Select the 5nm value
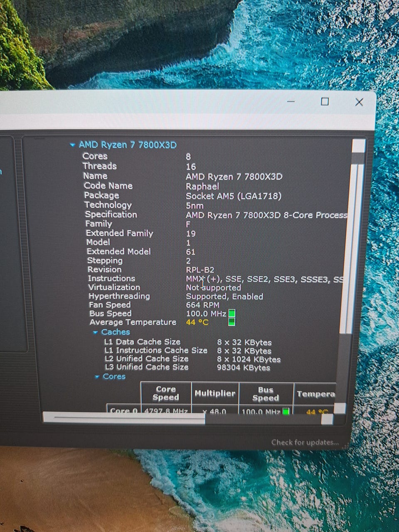Viewport: 399px width, 532px height. (195, 206)
